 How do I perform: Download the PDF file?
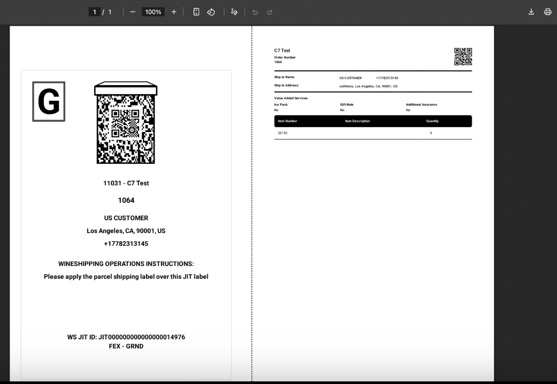coord(531,12)
